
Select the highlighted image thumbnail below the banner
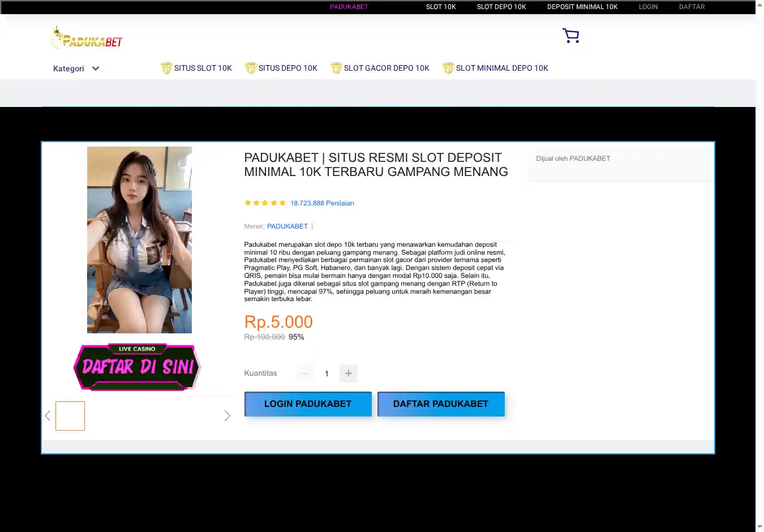(70, 416)
